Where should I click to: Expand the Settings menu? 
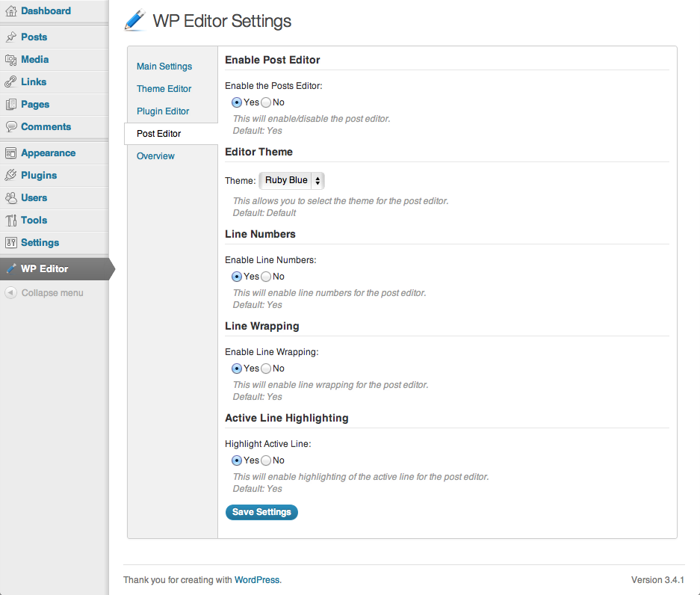pyautogui.click(x=12, y=242)
